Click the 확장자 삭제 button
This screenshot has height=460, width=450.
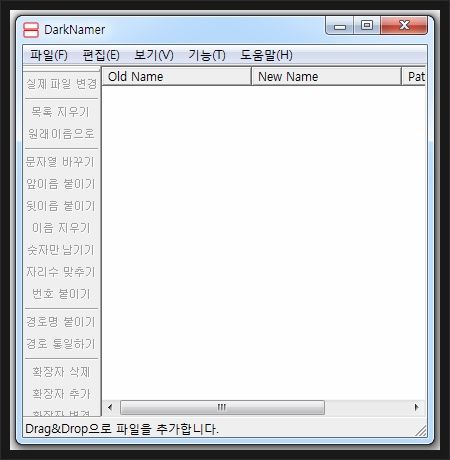pyautogui.click(x=61, y=372)
